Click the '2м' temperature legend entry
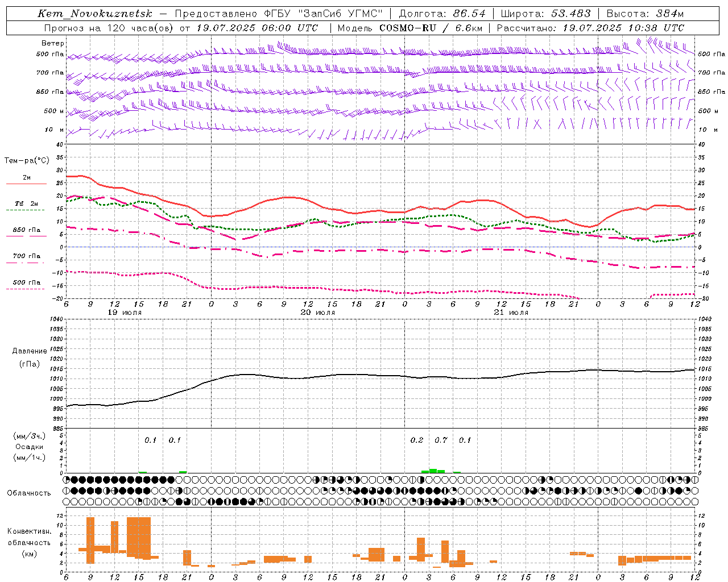Image resolution: width=728 pixels, height=582 pixels. coord(26,178)
